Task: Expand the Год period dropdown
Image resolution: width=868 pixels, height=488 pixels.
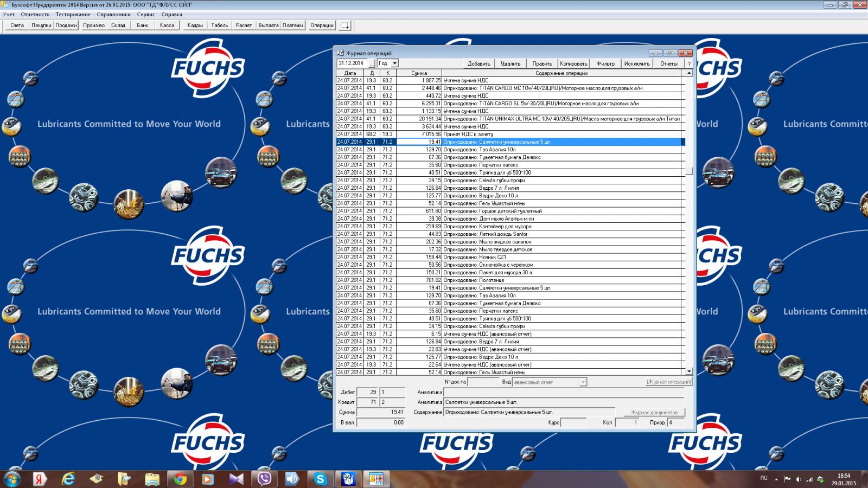Action: [x=394, y=63]
